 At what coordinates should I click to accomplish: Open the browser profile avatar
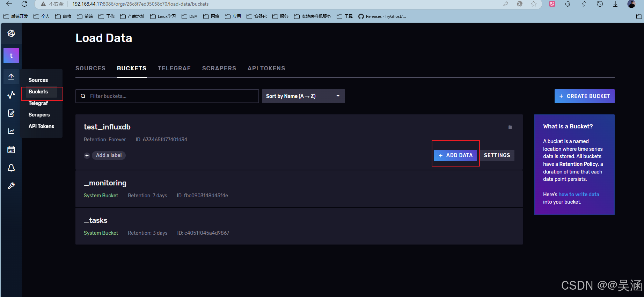631,4
